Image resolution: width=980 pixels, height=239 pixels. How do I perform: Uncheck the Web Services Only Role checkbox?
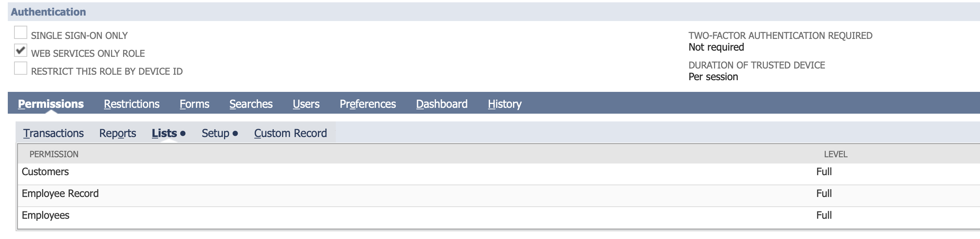[x=21, y=51]
